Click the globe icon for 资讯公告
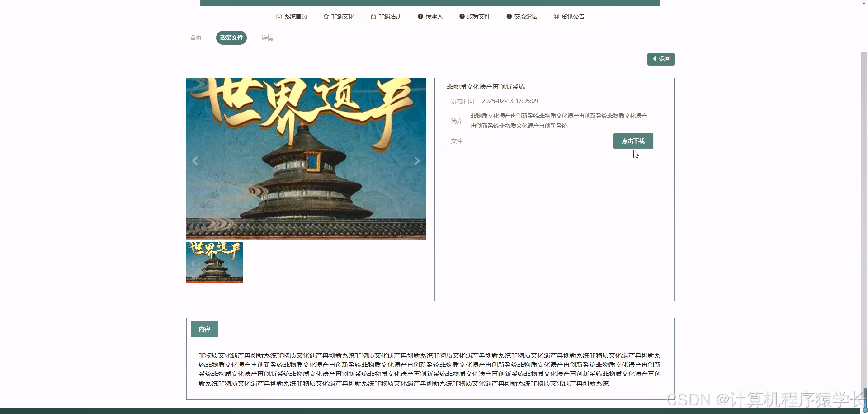Image resolution: width=868 pixels, height=414 pixels. click(556, 16)
